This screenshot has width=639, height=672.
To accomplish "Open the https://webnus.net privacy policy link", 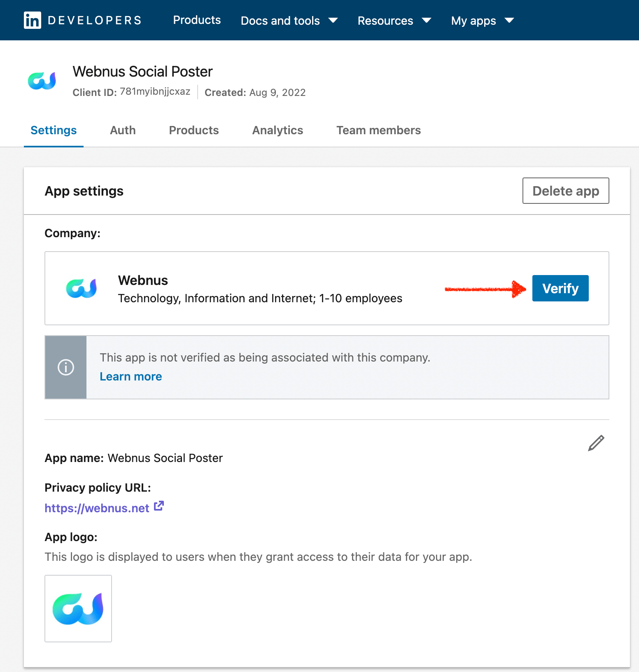I will (97, 508).
